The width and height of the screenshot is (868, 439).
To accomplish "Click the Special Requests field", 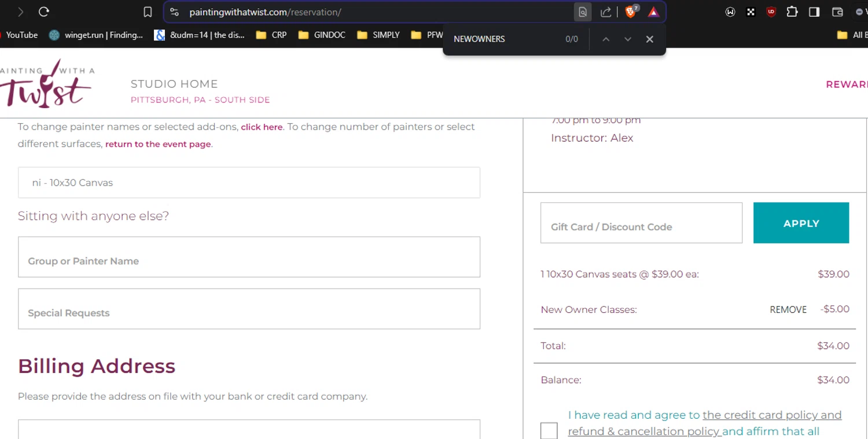I will coord(249,309).
